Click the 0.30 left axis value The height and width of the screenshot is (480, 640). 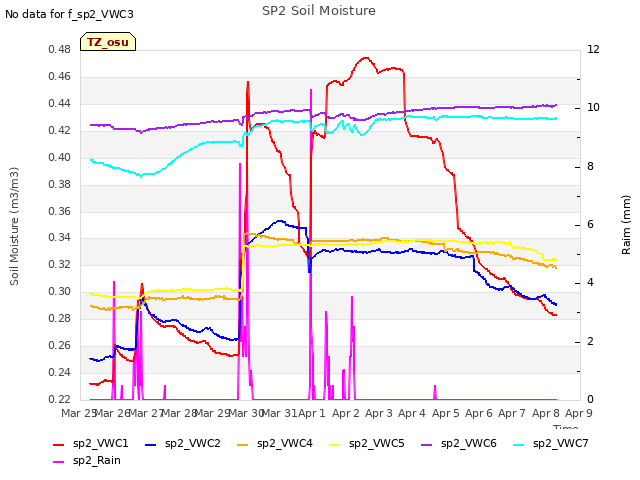60,292
